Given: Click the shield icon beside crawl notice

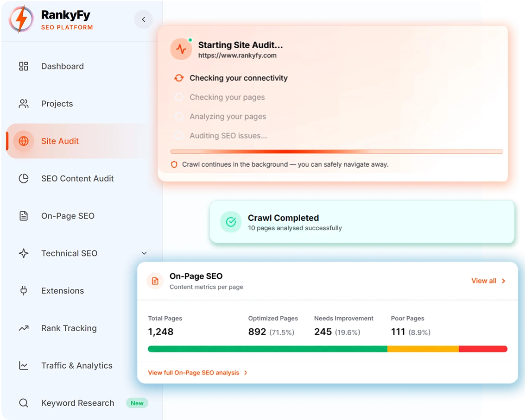Looking at the screenshot, I should [x=174, y=164].
